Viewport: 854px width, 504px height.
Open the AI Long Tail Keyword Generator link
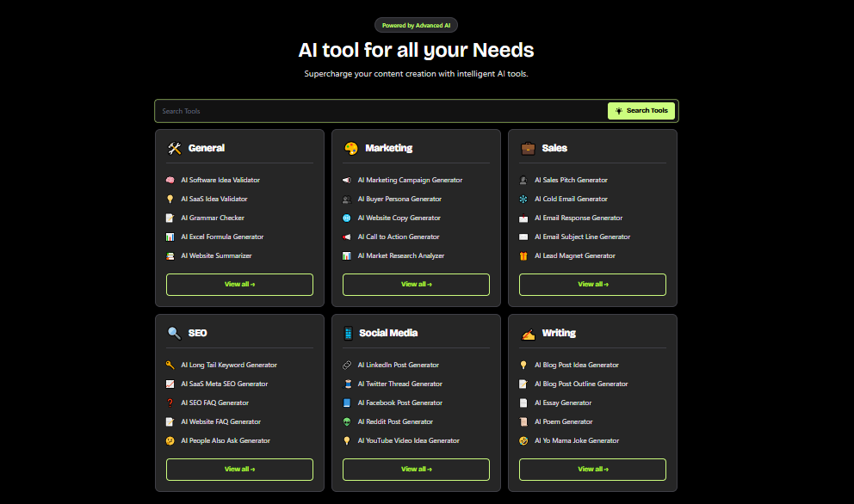pyautogui.click(x=229, y=366)
